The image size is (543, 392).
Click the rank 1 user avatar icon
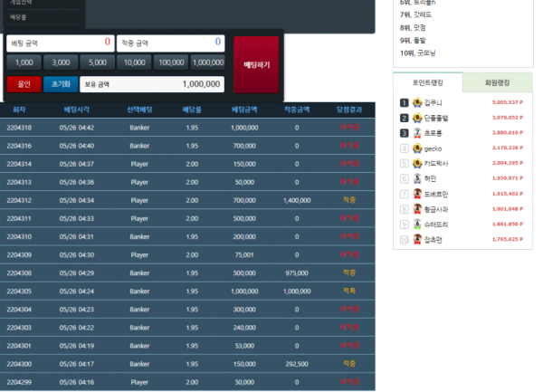(x=417, y=102)
